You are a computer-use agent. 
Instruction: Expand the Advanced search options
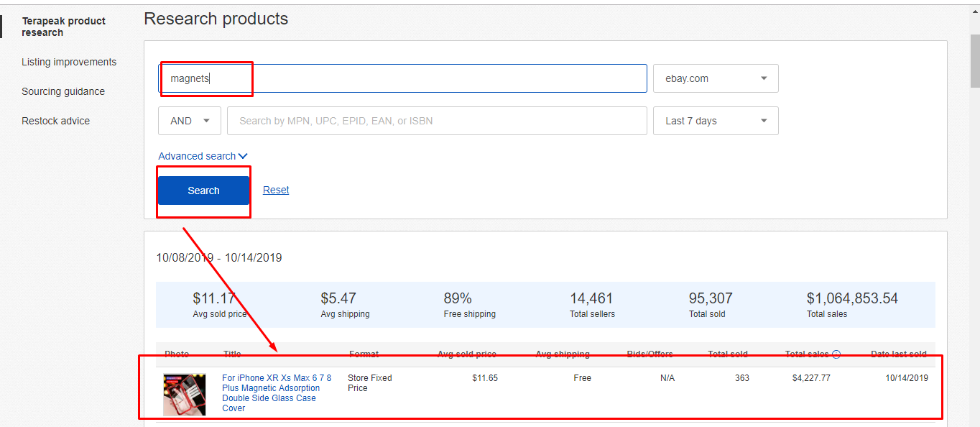coord(203,156)
